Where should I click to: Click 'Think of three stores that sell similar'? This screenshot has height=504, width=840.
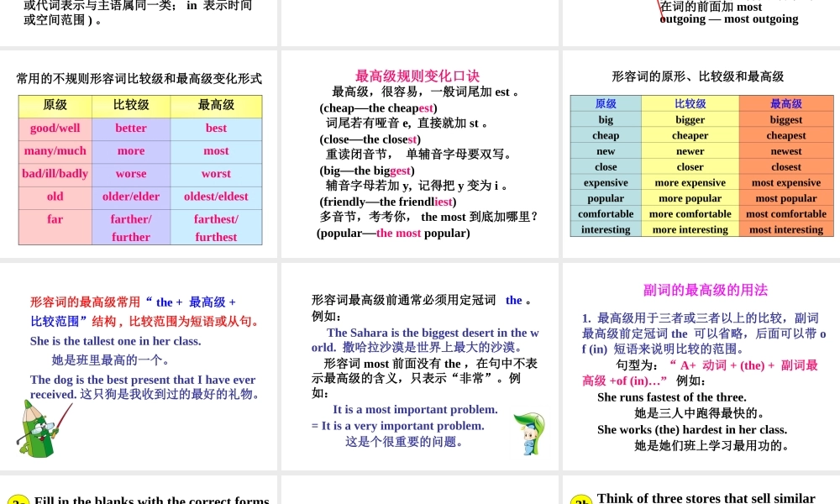[706, 498]
